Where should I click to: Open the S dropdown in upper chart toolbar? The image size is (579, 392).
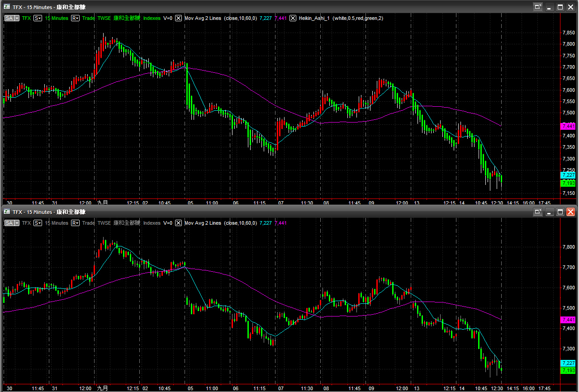tap(38, 18)
